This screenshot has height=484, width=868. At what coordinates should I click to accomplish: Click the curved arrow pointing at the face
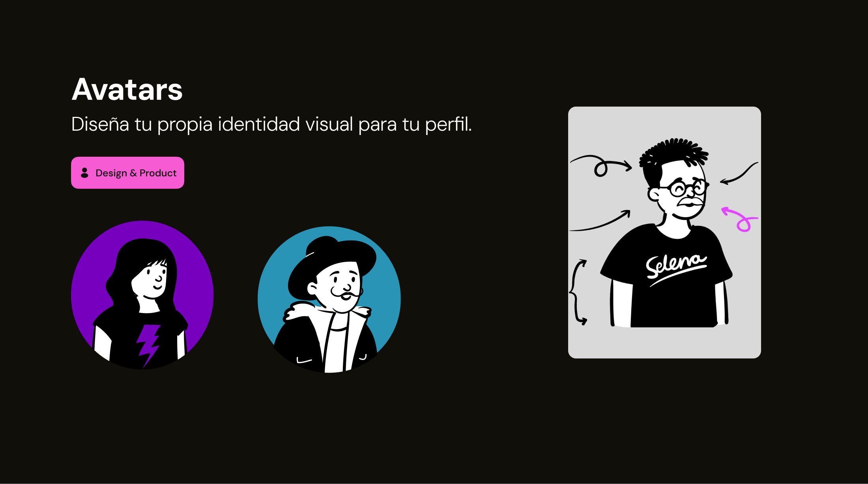click(739, 173)
